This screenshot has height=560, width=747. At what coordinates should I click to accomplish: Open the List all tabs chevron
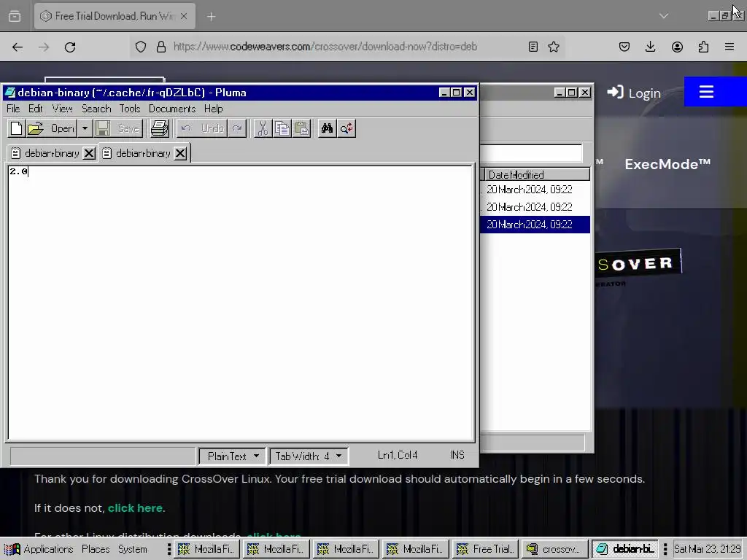pos(664,16)
